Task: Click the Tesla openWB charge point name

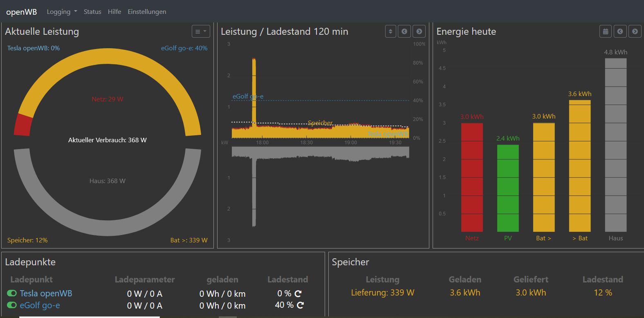Action: click(46, 293)
